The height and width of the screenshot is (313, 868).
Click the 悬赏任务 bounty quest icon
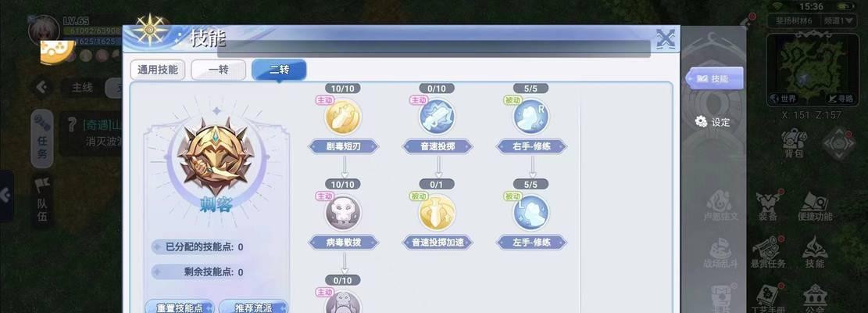pyautogui.click(x=768, y=254)
